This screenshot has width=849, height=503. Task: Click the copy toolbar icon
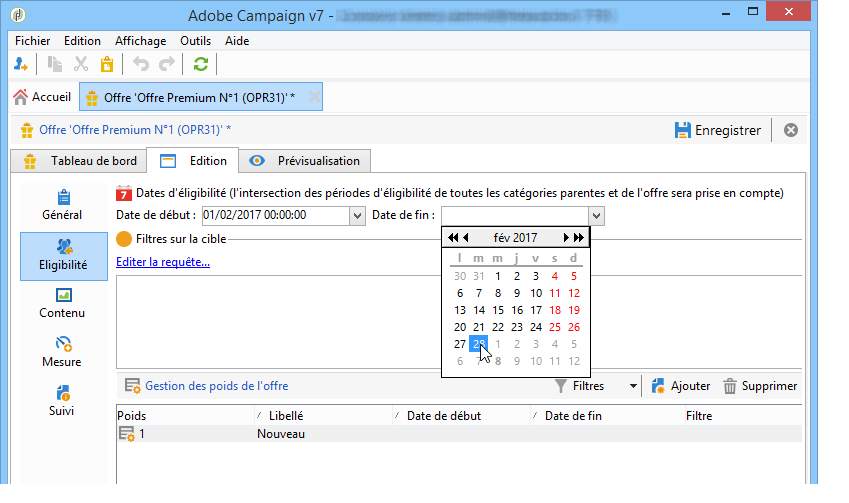(54, 64)
